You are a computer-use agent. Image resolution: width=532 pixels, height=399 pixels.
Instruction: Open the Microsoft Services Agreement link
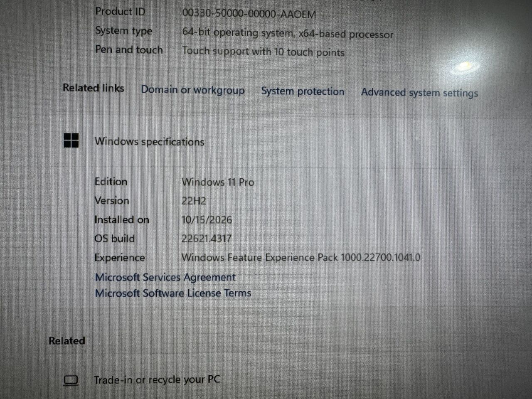[165, 277]
